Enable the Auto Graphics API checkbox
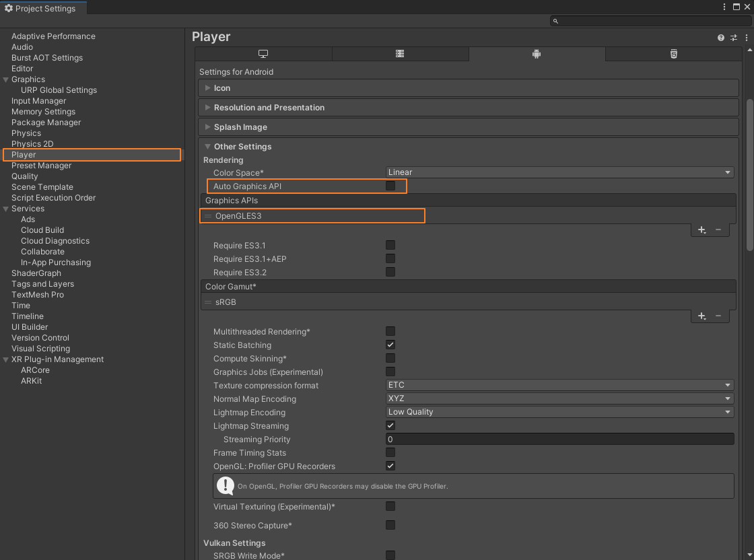 (x=390, y=186)
